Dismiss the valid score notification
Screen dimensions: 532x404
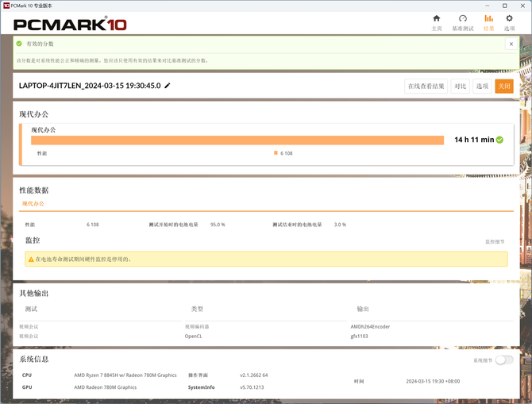point(511,44)
